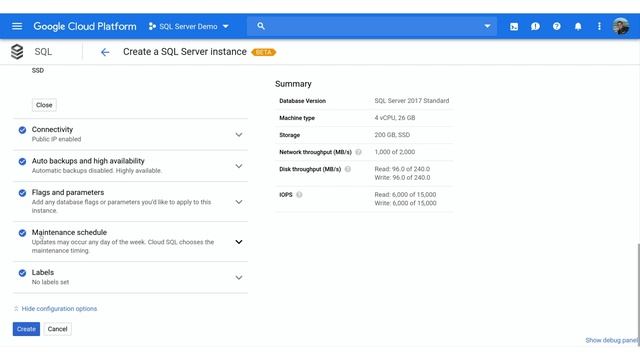Expand the Labels section chevron

239,278
